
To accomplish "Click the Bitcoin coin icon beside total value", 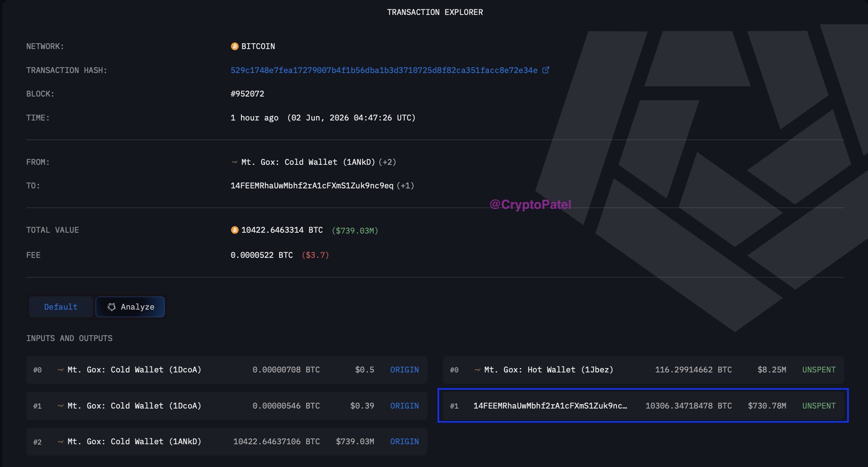I will 234,230.
